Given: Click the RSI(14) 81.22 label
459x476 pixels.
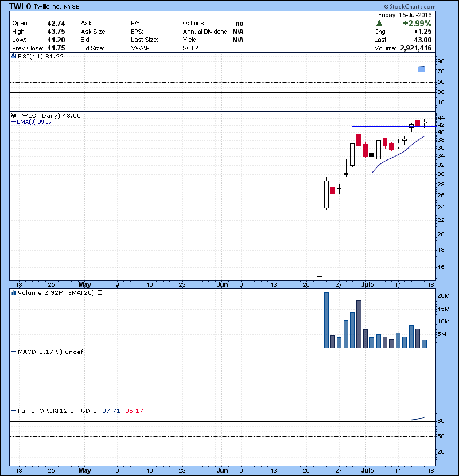Looking at the screenshot, I should (41, 56).
